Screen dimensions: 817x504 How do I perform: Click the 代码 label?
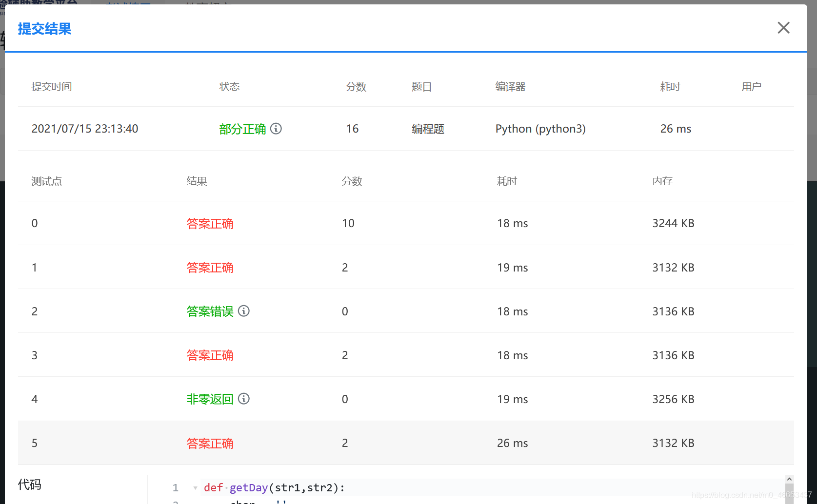click(x=29, y=485)
